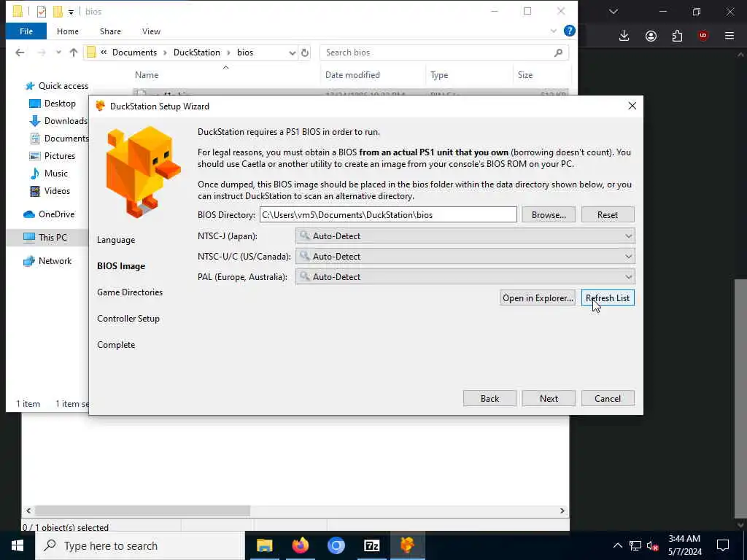The width and height of the screenshot is (747, 560).
Task: Click Explorer search magnifier icon
Action: click(558, 52)
